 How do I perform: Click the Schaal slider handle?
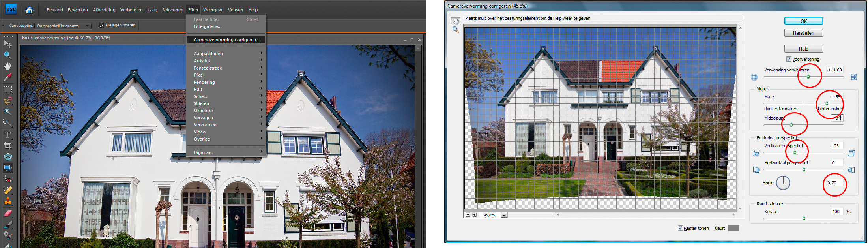[804, 218]
